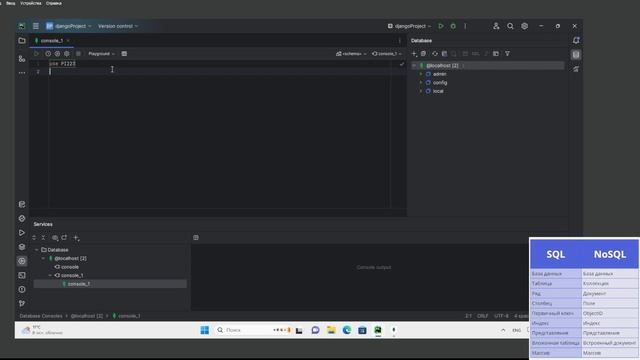Open the PyCharm main hamburger menu

point(36,26)
